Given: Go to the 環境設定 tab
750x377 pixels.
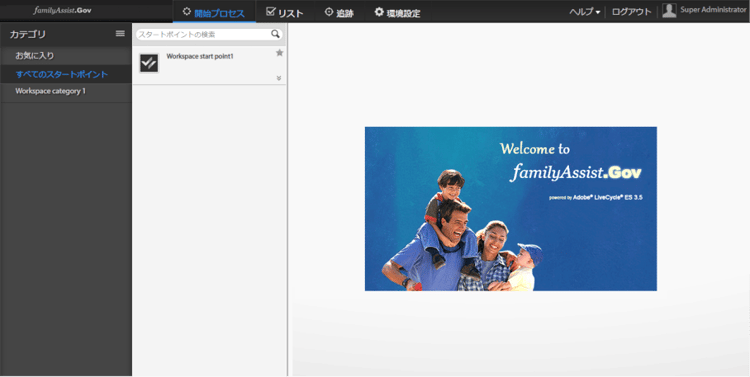Looking at the screenshot, I should [x=397, y=12].
